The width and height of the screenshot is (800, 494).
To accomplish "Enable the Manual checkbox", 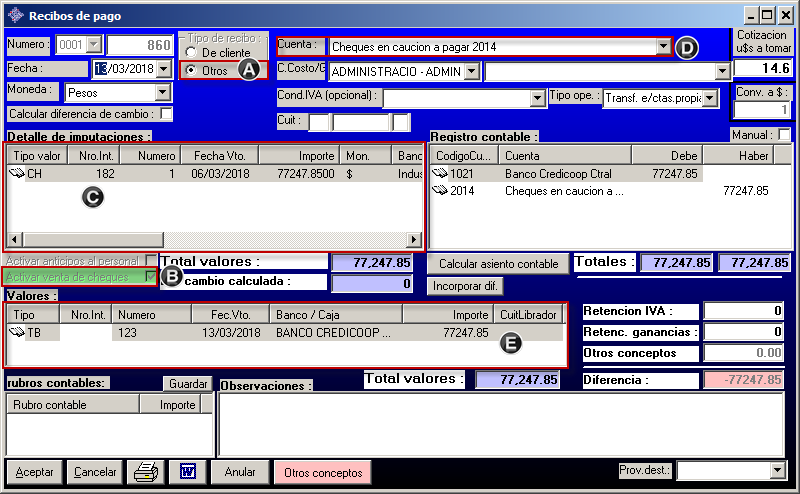I will 784,135.
